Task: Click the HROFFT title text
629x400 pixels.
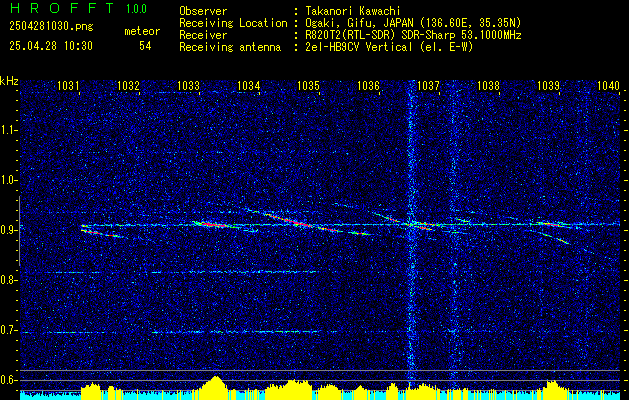Action: click(x=62, y=8)
